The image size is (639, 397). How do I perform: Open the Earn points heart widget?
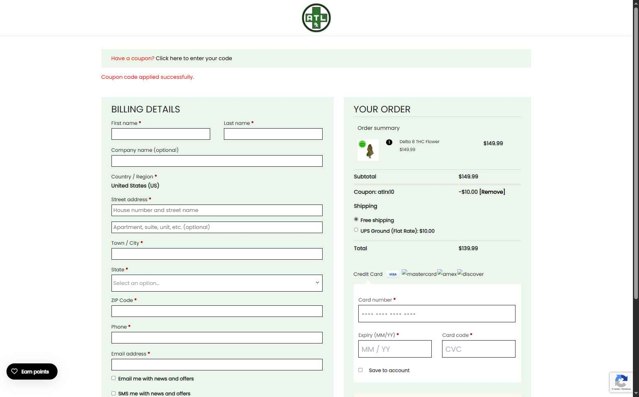click(x=32, y=371)
